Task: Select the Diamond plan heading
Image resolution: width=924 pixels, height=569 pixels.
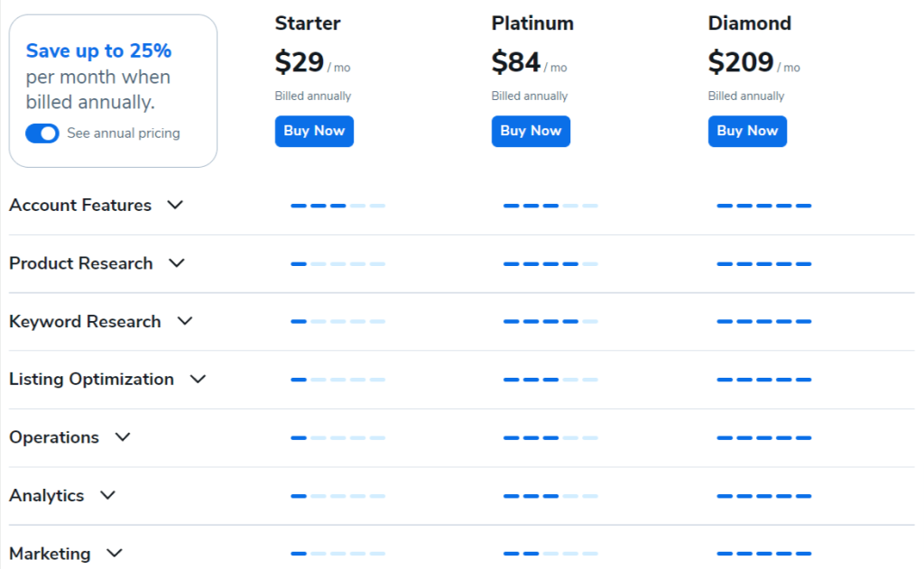Action: pos(749,23)
